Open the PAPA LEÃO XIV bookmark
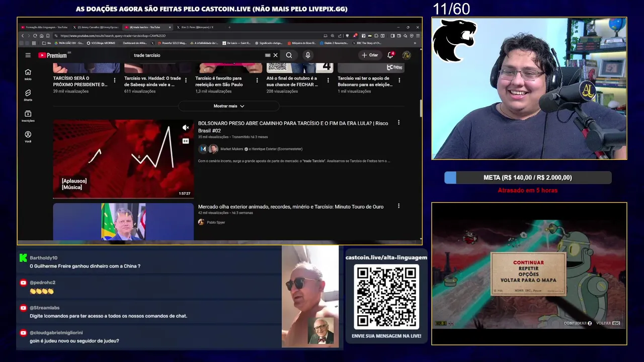Screen dimensions: 644x362 tap(69, 43)
